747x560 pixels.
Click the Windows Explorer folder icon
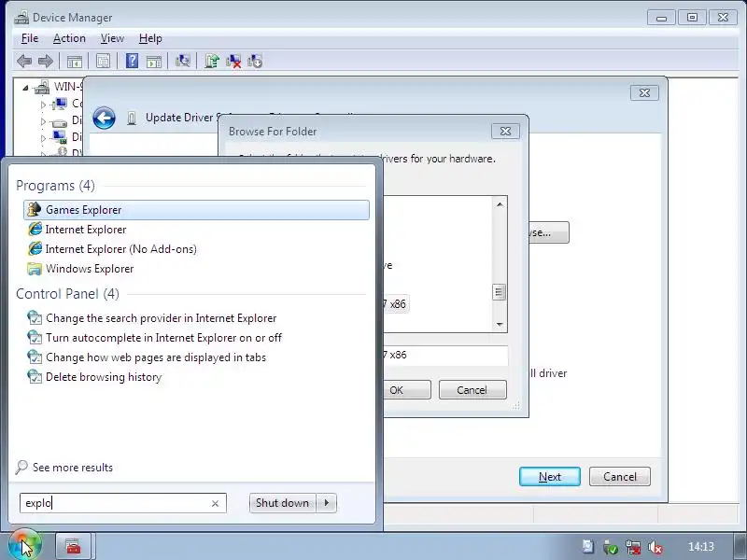point(35,269)
